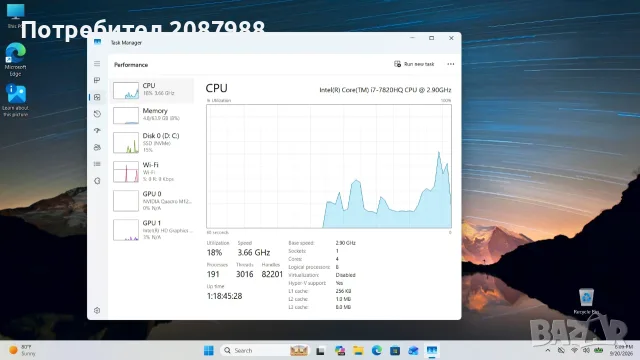Viewport: 640px width, 360px height.
Task: Click the 191 processes value
Action: point(213,274)
